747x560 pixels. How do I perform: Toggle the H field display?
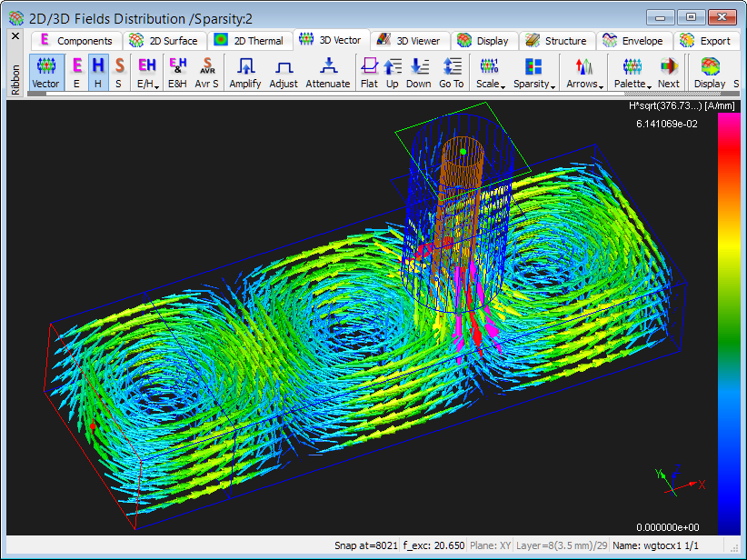pyautogui.click(x=98, y=72)
